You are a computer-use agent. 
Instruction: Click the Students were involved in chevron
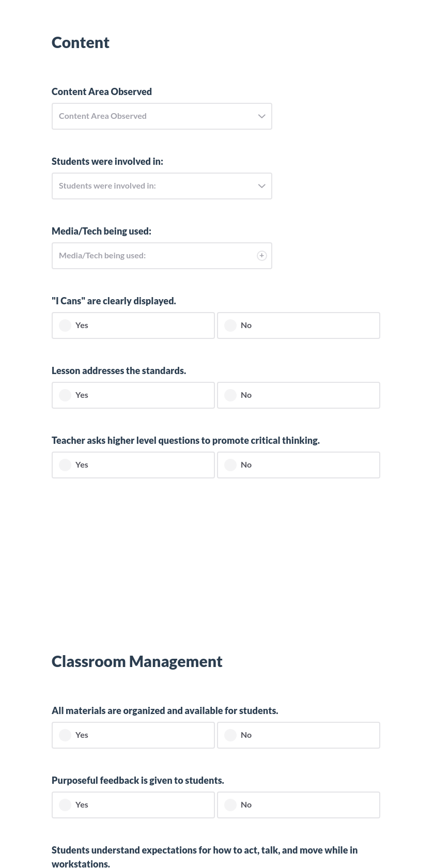click(261, 186)
